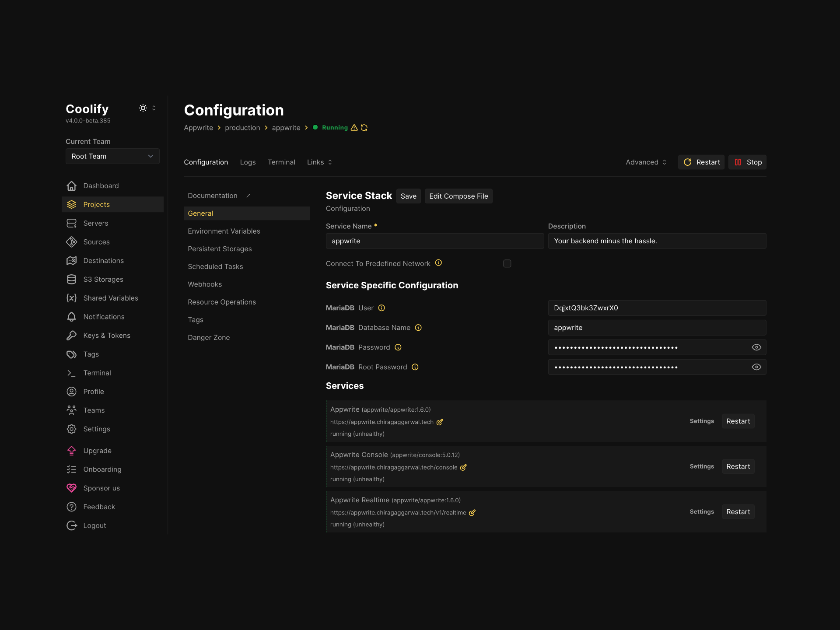Screen dimensions: 840x630
Task: Click the theme sun icon
Action: click(x=143, y=108)
